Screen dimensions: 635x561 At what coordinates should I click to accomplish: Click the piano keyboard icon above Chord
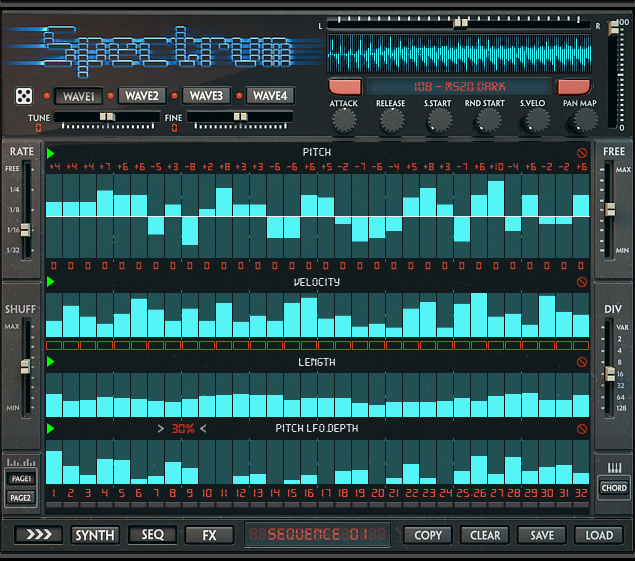tap(614, 469)
